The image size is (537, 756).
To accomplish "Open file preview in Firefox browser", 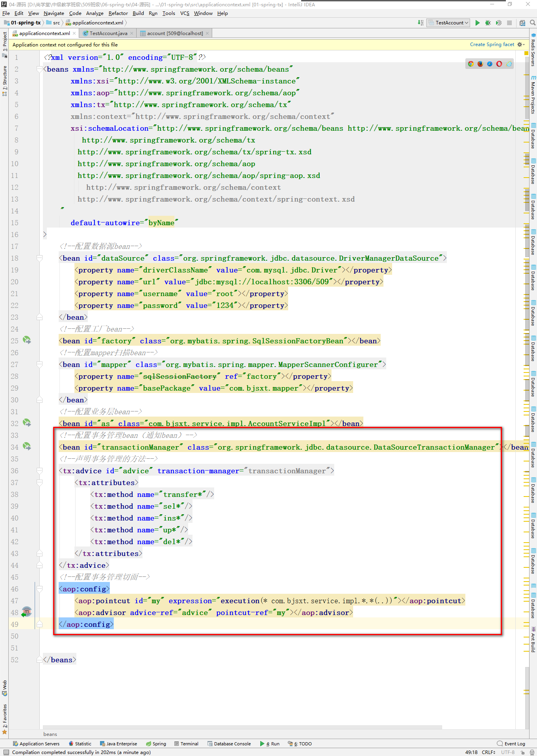I will coord(480,64).
